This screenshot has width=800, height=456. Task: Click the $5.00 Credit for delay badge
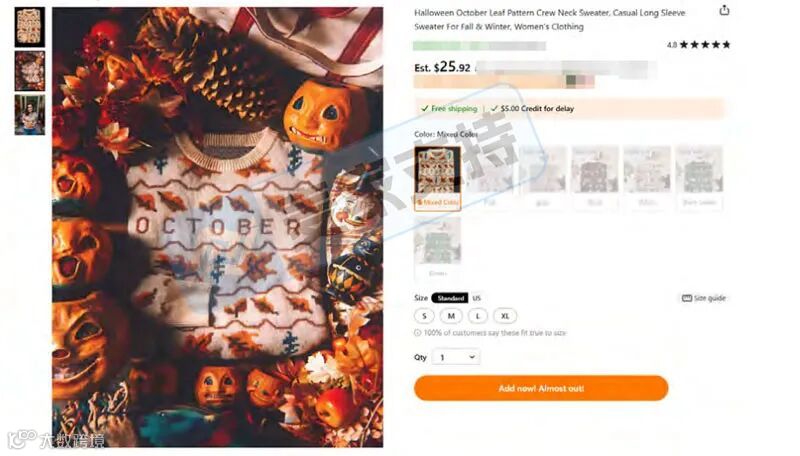tap(532, 109)
